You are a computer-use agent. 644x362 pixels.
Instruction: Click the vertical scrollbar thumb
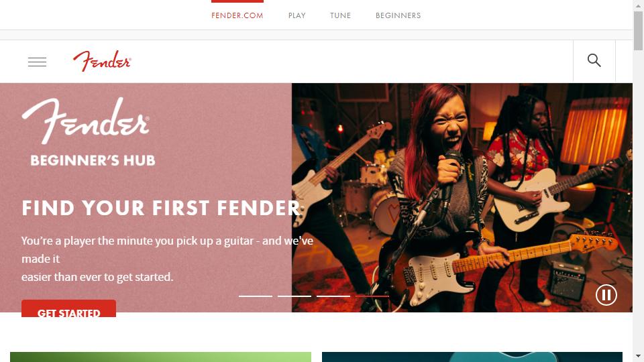pos(638,31)
